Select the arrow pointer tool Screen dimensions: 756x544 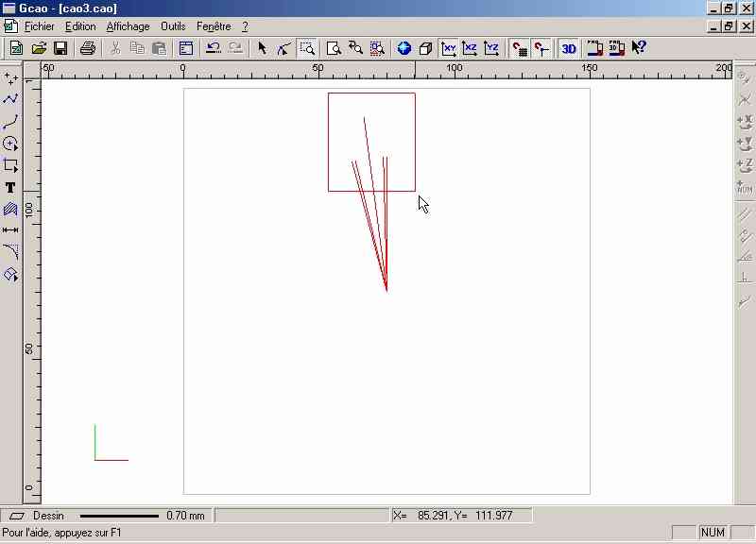pyautogui.click(x=262, y=48)
